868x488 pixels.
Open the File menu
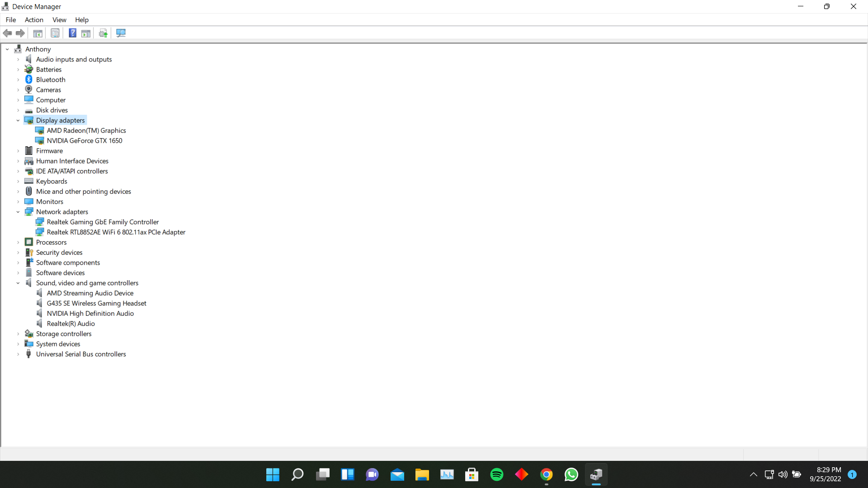10,20
